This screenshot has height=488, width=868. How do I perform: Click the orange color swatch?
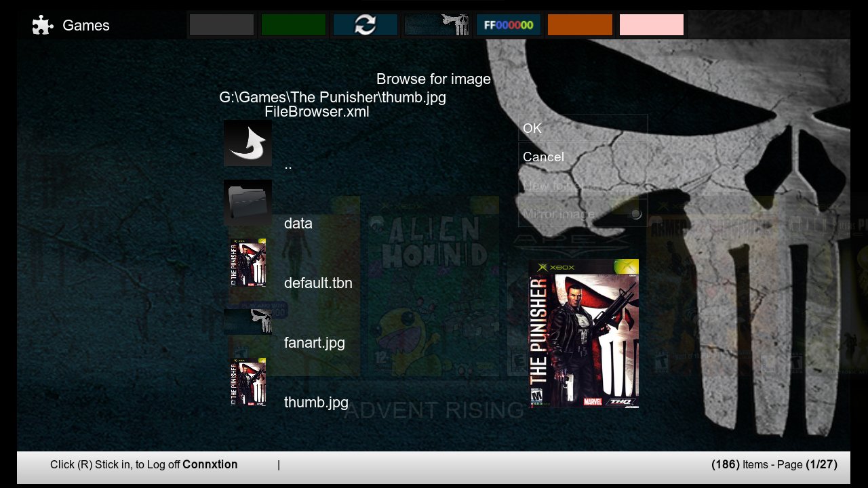pyautogui.click(x=580, y=25)
